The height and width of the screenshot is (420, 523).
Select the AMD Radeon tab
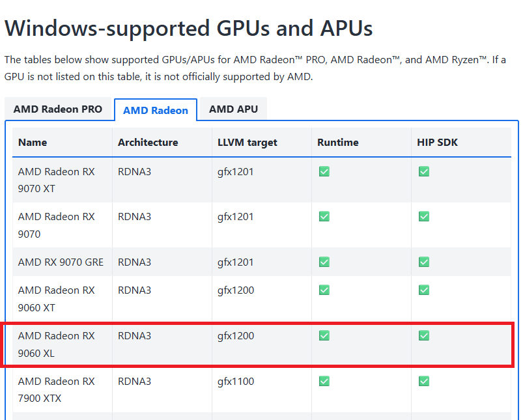click(156, 110)
